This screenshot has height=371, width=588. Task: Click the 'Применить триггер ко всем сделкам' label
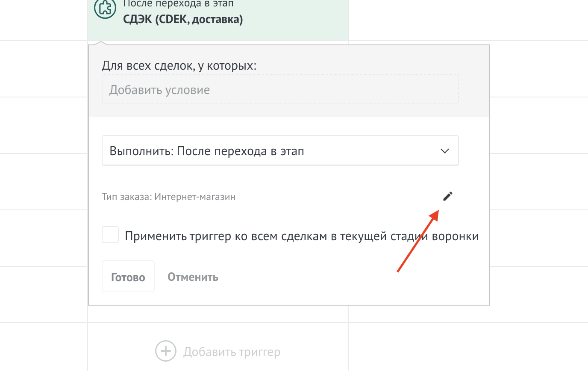pyautogui.click(x=301, y=236)
